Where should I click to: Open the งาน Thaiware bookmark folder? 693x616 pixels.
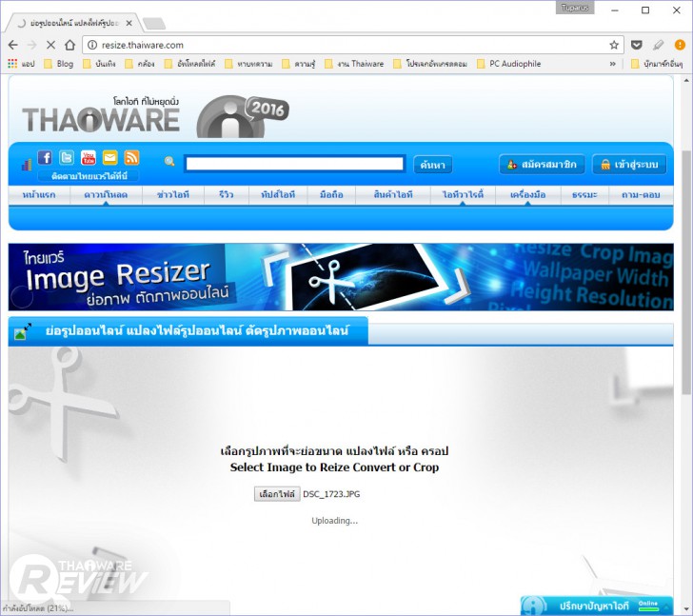pyautogui.click(x=354, y=64)
